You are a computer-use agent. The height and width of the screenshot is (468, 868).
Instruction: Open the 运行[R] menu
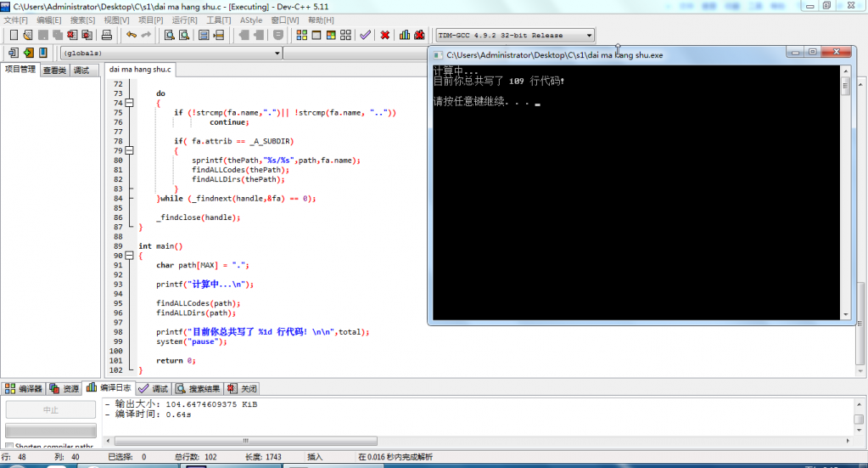click(x=184, y=20)
